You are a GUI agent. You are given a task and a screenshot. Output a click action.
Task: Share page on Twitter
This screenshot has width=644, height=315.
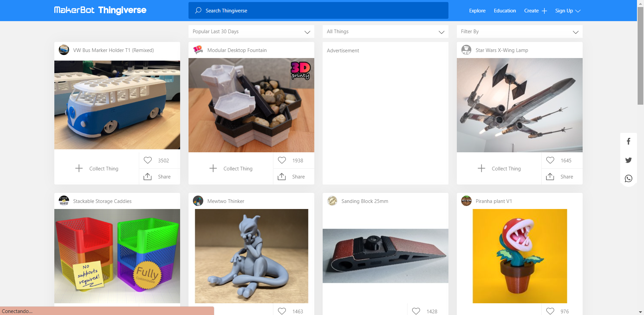(x=629, y=160)
